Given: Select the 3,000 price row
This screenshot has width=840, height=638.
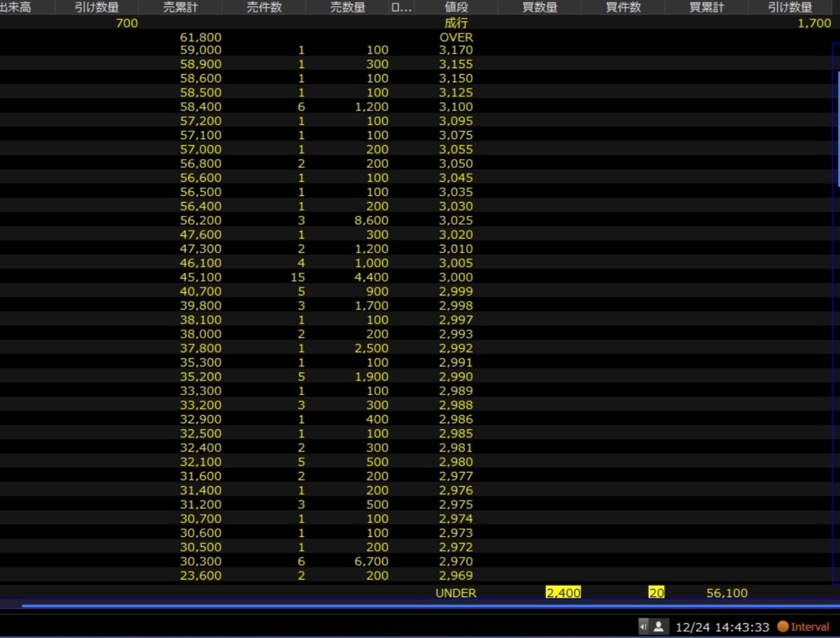Looking at the screenshot, I should (x=456, y=277).
